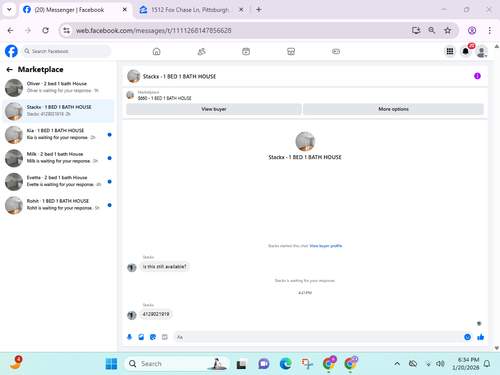Image resolution: width=500 pixels, height=375 pixels.
Task: Click the install app icon in address bar
Action: click(x=416, y=31)
